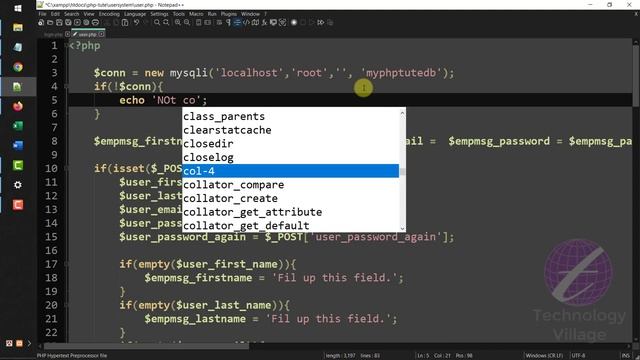Collapse the fold at line 20

(x=66, y=305)
